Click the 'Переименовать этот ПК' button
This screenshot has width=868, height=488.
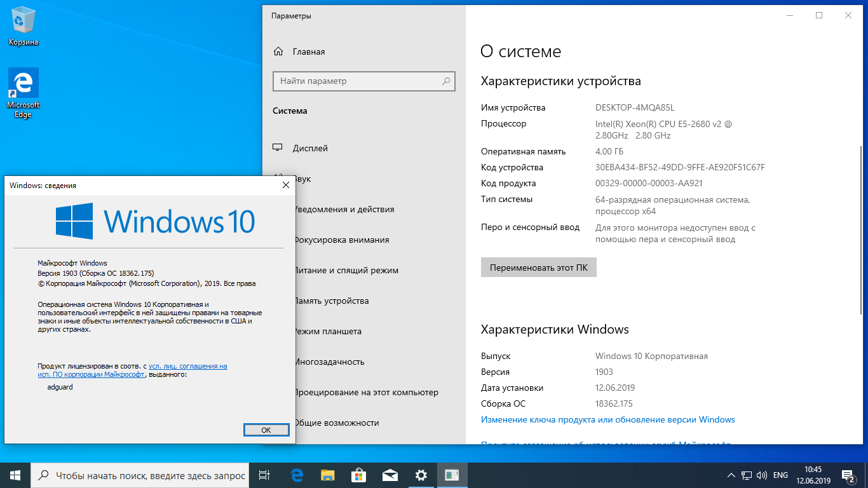[x=539, y=268]
